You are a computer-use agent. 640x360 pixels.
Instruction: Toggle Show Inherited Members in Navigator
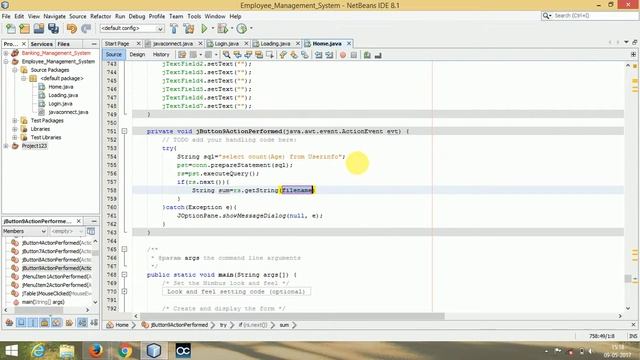[x=9, y=323]
